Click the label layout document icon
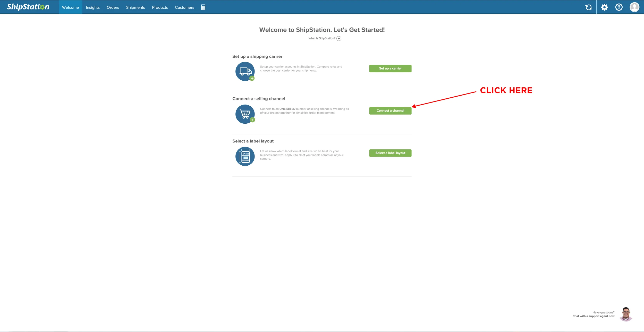The image size is (644, 332). coord(245,156)
